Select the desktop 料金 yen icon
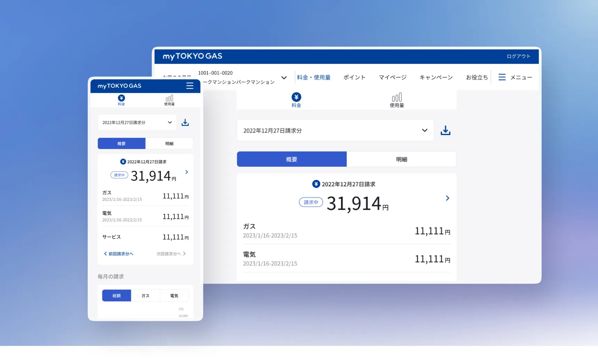598x364 pixels. 296,97
